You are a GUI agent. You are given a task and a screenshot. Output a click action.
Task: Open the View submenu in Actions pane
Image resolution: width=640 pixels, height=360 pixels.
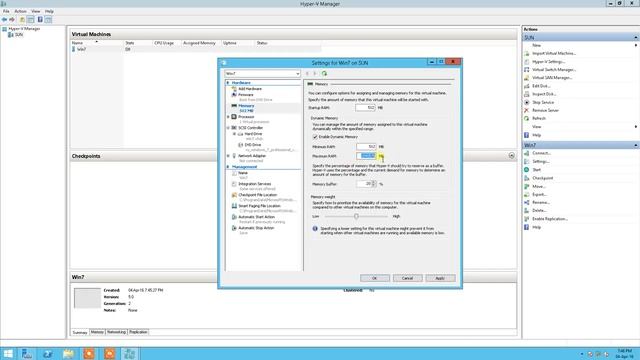(x=536, y=127)
